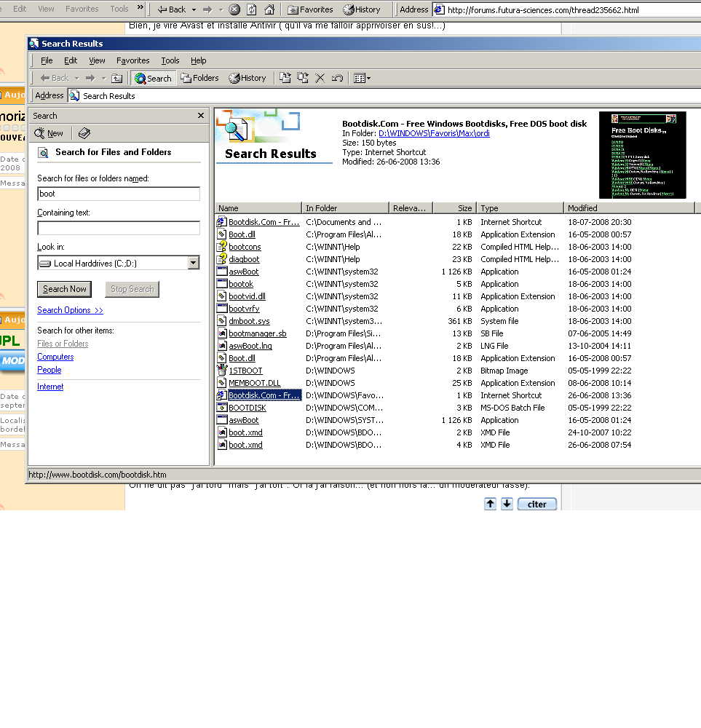Image resolution: width=701 pixels, height=728 pixels.
Task: Click the citer button on the forum page
Action: coord(536,505)
